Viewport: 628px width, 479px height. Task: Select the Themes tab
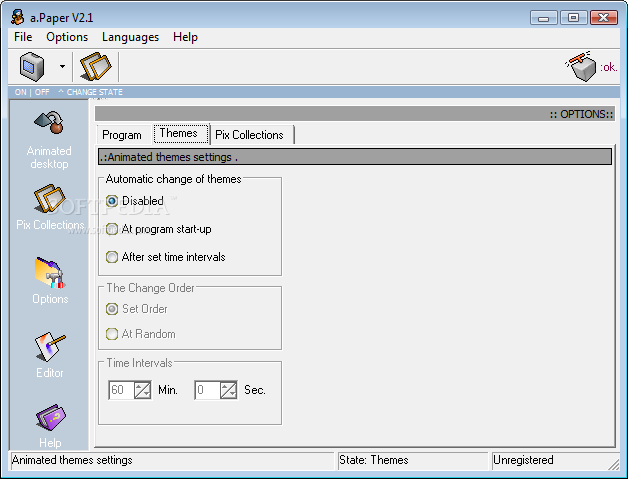pos(181,133)
